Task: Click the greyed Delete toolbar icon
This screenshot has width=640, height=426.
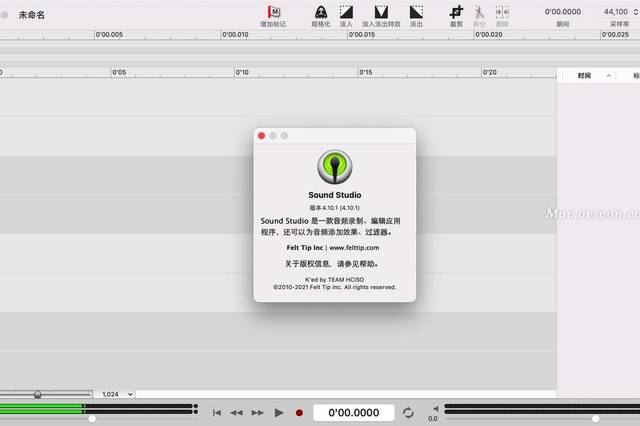Action: (x=502, y=12)
